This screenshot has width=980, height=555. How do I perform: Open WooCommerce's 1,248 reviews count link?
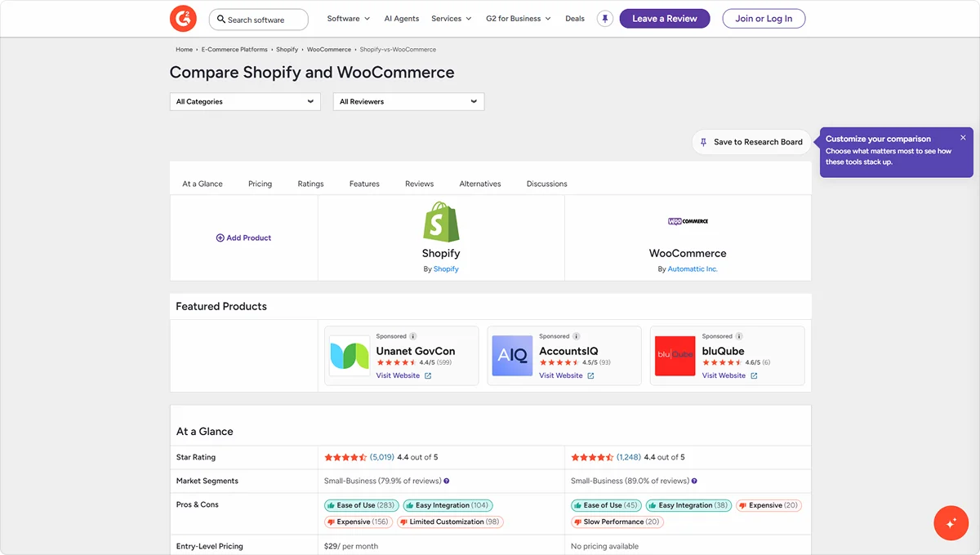[x=629, y=458]
